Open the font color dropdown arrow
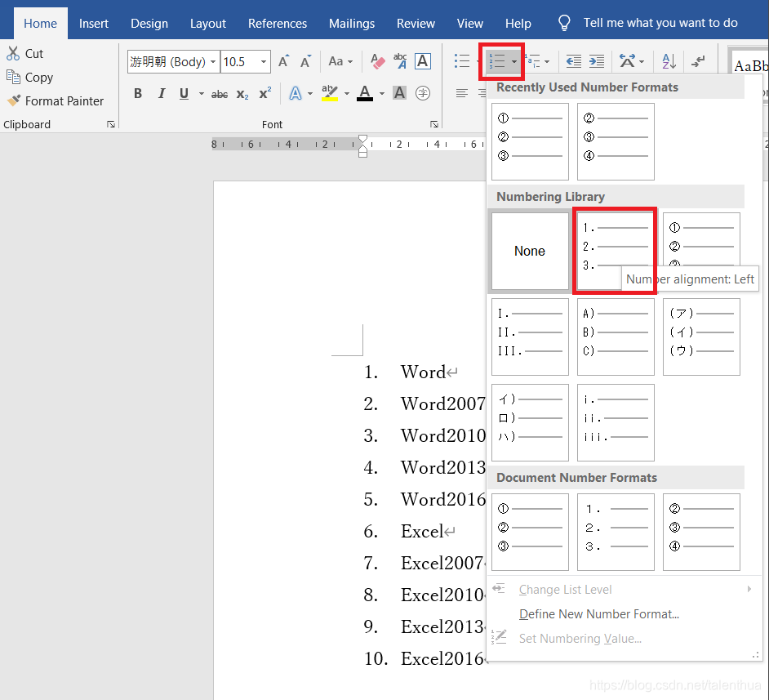The width and height of the screenshot is (769, 700). [381, 93]
